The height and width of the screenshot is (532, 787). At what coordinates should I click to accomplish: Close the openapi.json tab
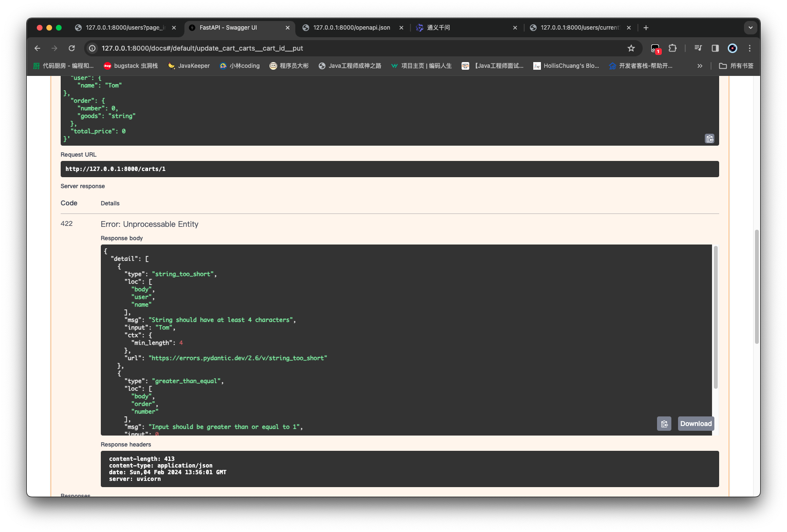tap(401, 28)
